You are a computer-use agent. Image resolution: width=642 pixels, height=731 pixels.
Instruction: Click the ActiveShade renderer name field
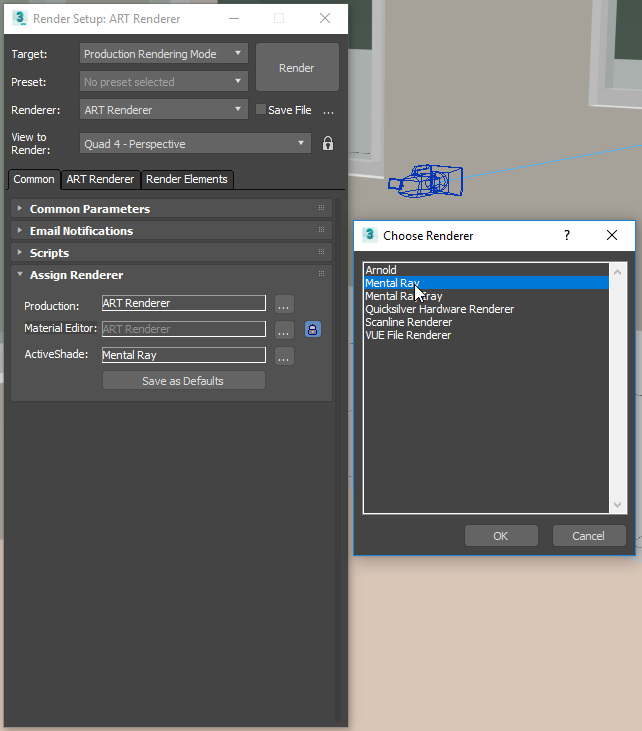click(x=184, y=355)
